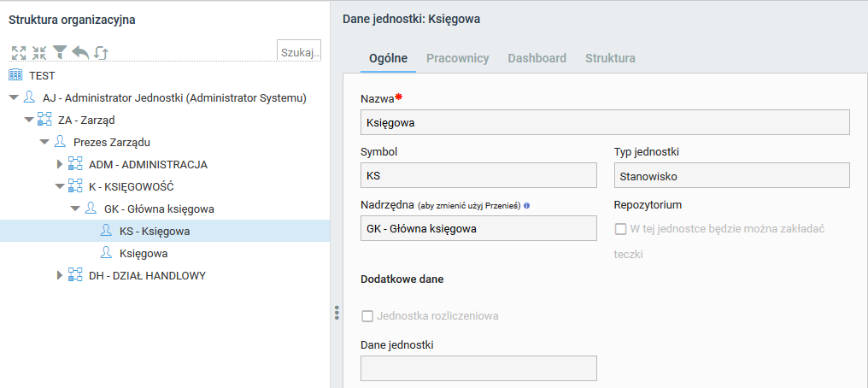Expand the ADM - ADMINISTRACJA node
This screenshot has height=388, width=868.
point(60,164)
